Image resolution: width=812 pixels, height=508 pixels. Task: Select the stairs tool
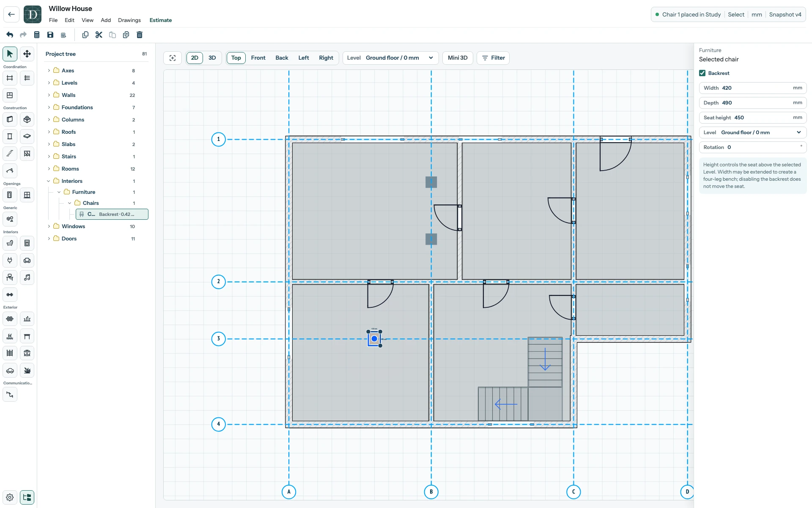[10, 154]
